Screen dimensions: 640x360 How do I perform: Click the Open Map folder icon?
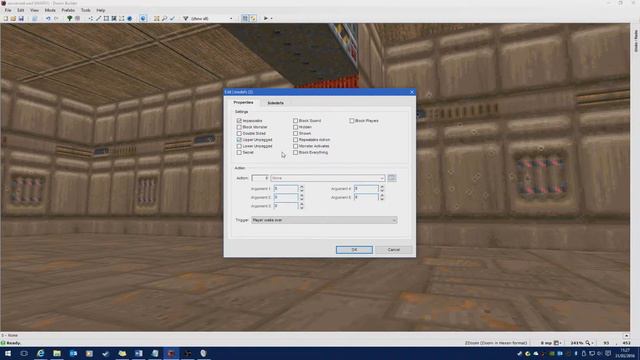pos(13,18)
